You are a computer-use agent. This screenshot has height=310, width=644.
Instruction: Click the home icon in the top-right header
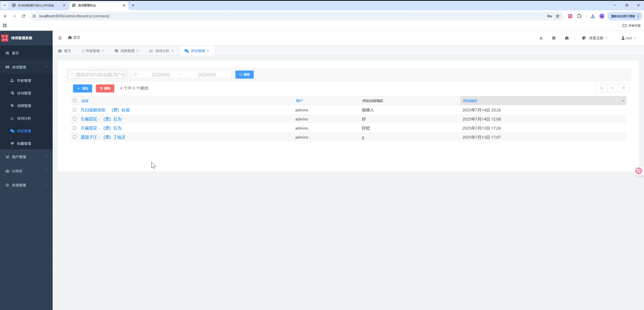tap(567, 38)
